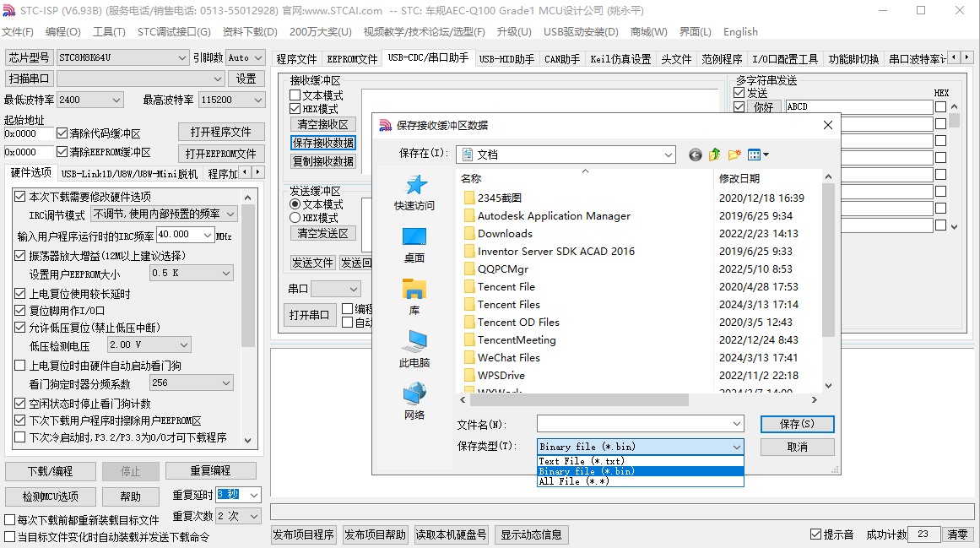This screenshot has height=548, width=980.
Task: Click 检测MCU选项 button
Action: click(51, 496)
